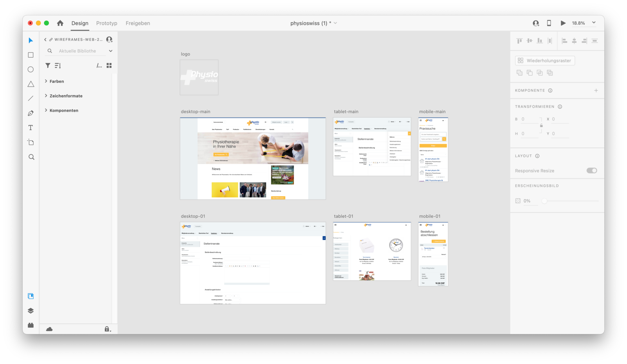Add a new Komponente with the plus button
This screenshot has width=627, height=364.
tap(596, 90)
